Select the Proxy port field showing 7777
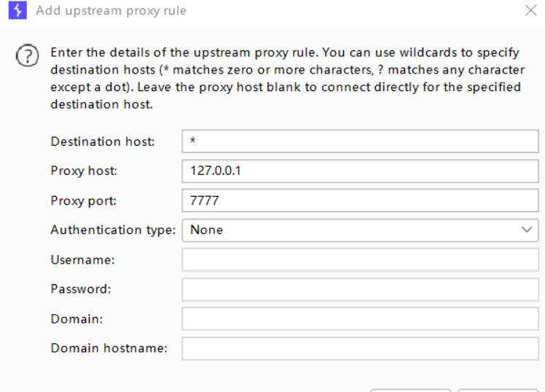 (360, 201)
